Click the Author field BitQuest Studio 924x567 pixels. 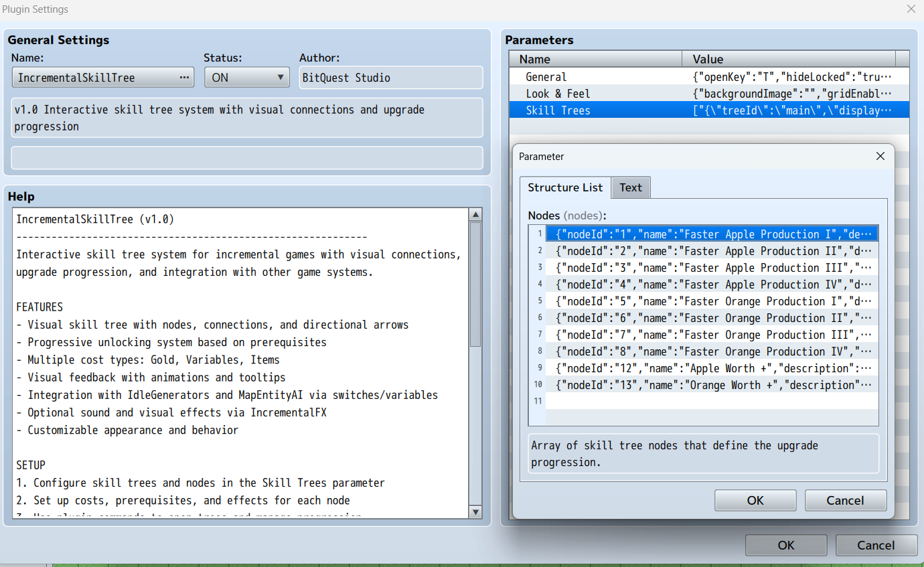coord(391,78)
